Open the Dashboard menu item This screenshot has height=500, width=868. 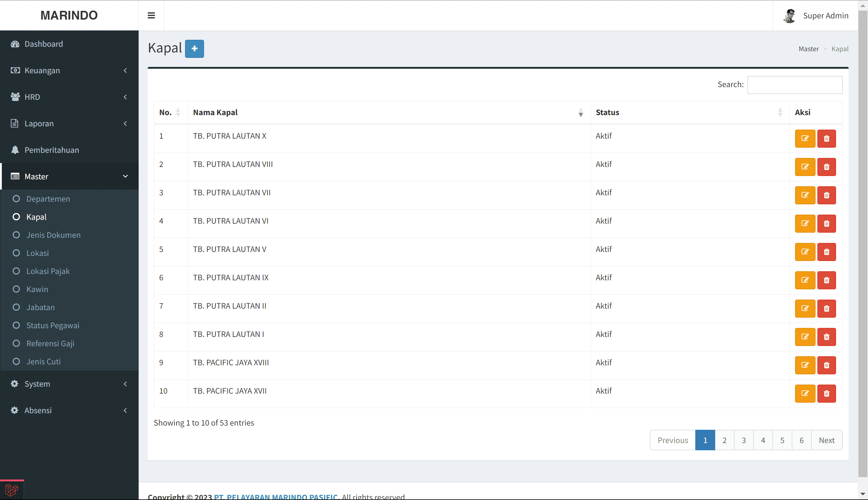coord(44,44)
